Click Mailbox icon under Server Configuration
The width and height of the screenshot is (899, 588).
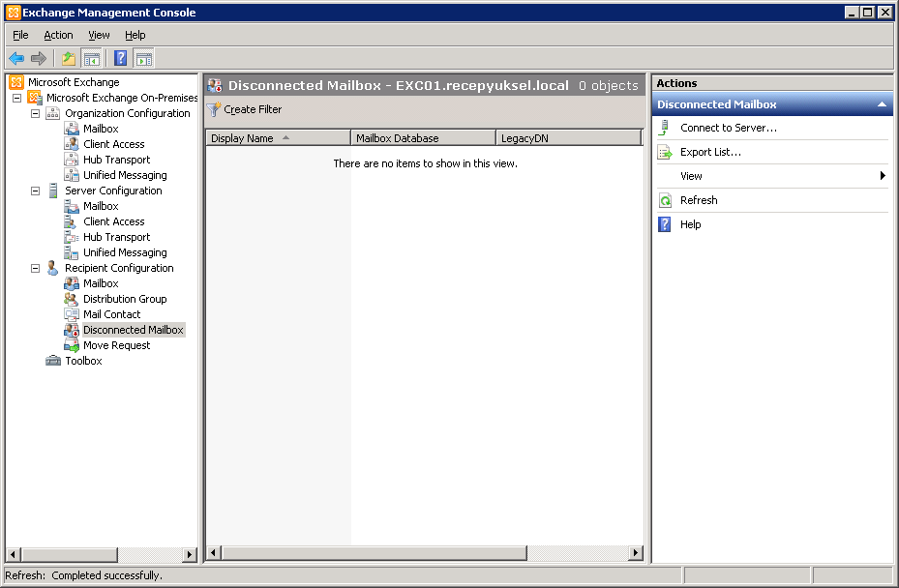[71, 206]
